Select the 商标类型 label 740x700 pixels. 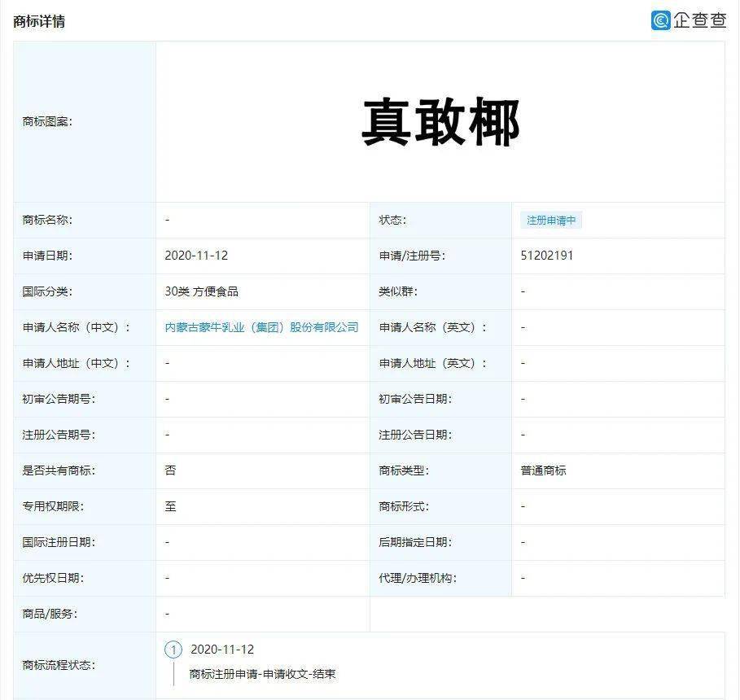tap(404, 470)
